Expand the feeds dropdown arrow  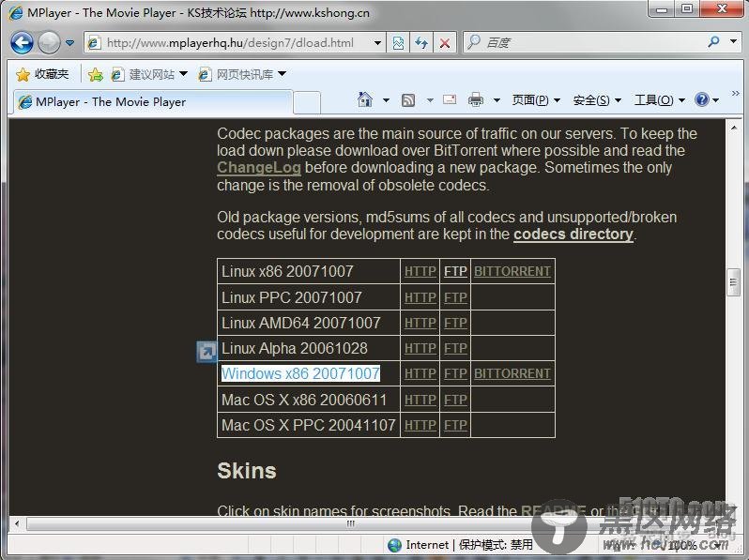click(430, 100)
